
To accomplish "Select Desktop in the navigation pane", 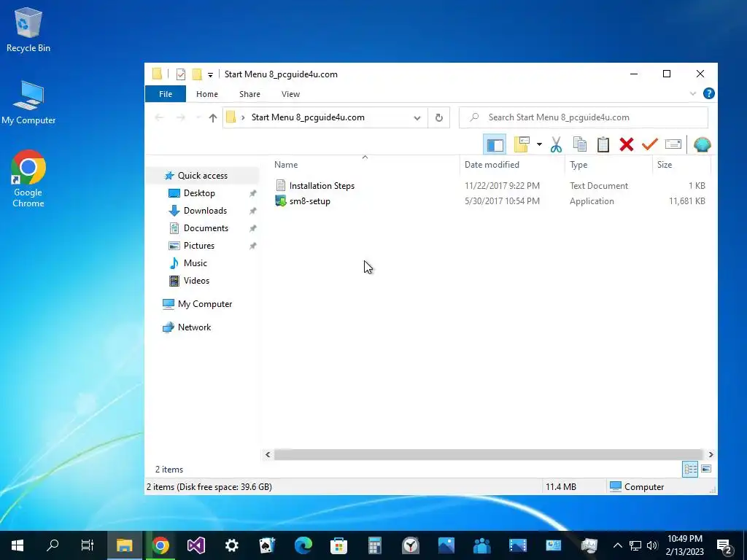I will pyautogui.click(x=199, y=192).
